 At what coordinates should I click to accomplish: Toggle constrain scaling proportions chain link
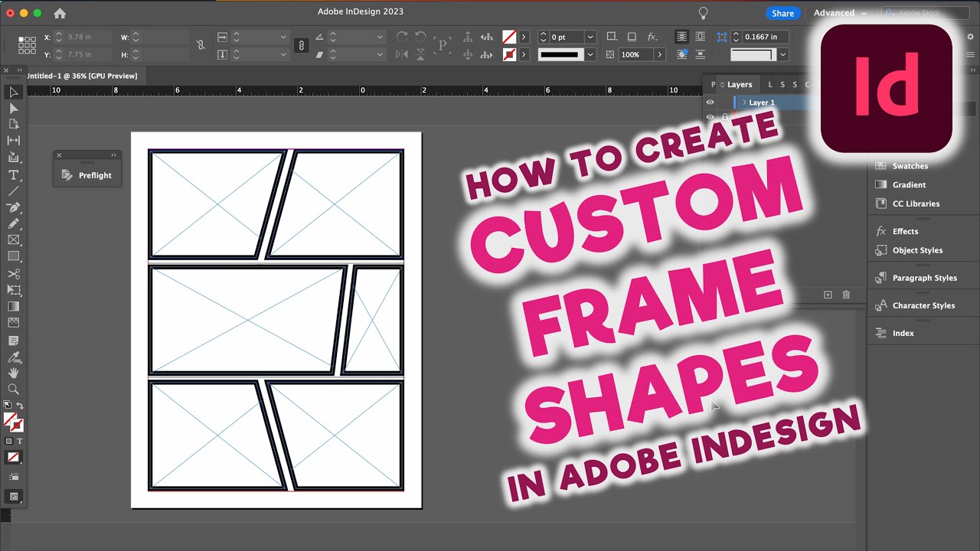(302, 46)
